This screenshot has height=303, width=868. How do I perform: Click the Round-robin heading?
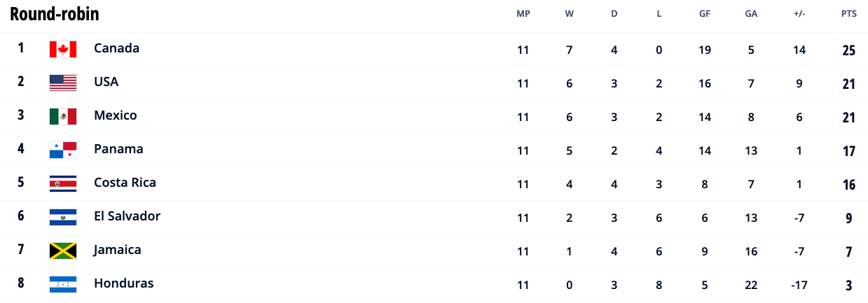coord(54,14)
